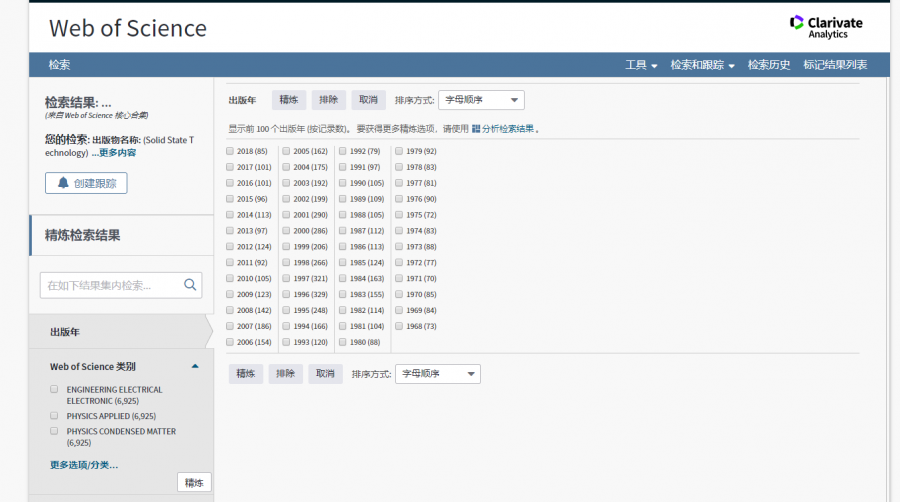Select the PHYSICS APPLIED category checkbox
Image resolution: width=900 pixels, height=502 pixels.
tap(54, 415)
